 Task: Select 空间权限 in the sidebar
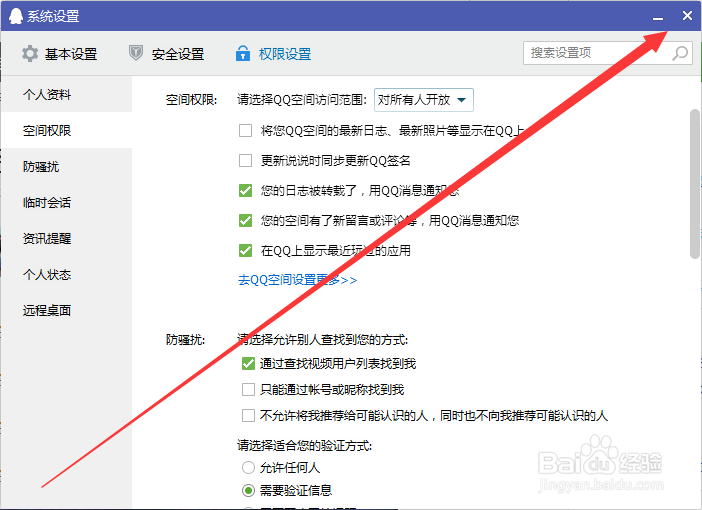click(66, 130)
